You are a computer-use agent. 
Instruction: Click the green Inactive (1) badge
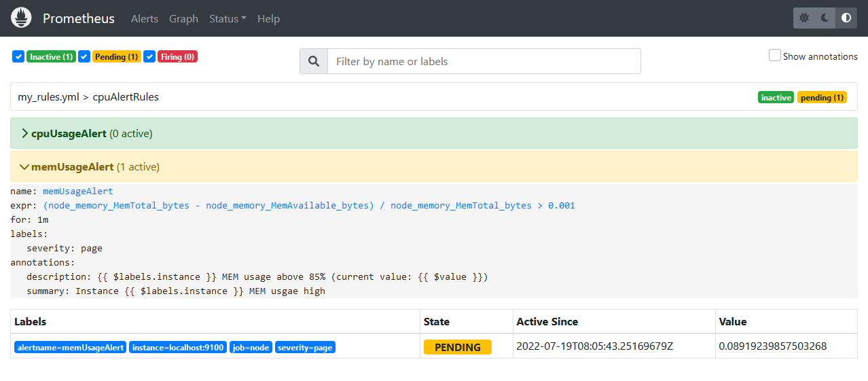[x=51, y=57]
